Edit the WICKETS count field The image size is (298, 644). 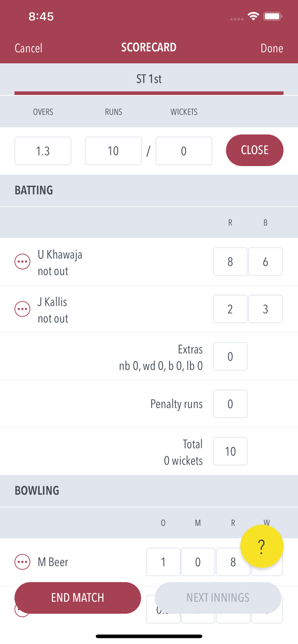click(184, 151)
